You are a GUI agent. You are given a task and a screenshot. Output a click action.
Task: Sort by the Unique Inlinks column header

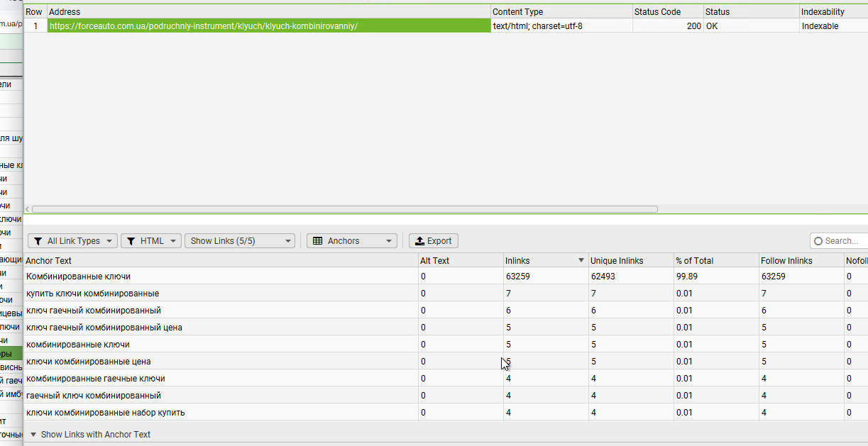tap(631, 261)
